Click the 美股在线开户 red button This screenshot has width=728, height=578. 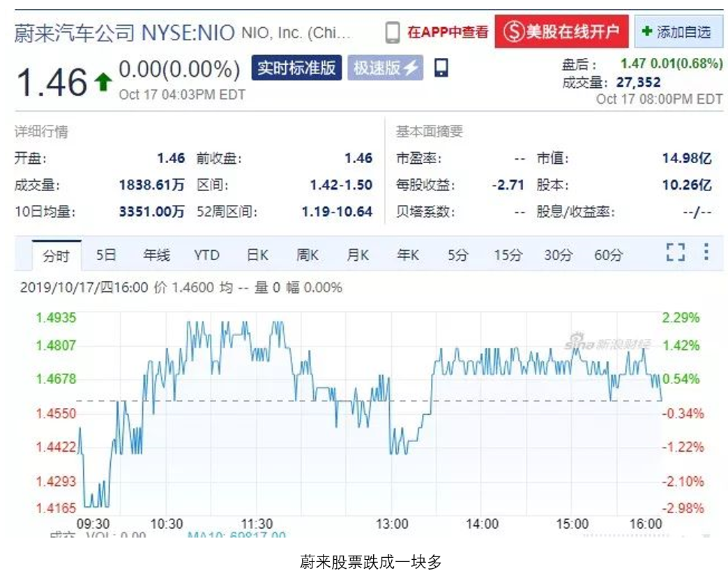tap(562, 31)
